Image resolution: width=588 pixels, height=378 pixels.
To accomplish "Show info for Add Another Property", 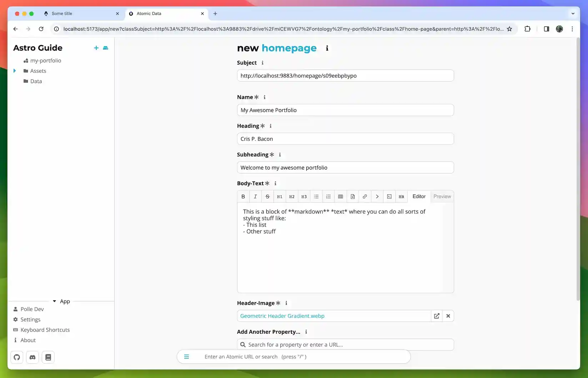I will [306, 332].
